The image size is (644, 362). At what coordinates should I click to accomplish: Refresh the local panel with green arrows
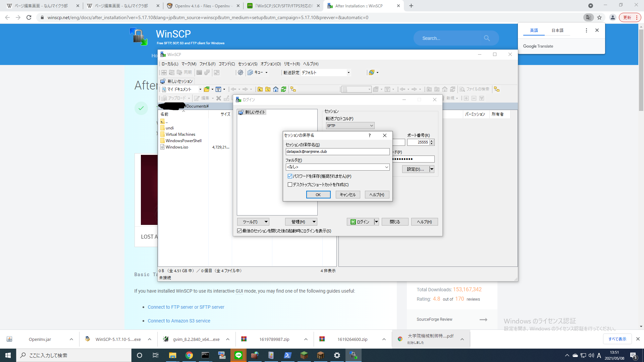click(284, 89)
